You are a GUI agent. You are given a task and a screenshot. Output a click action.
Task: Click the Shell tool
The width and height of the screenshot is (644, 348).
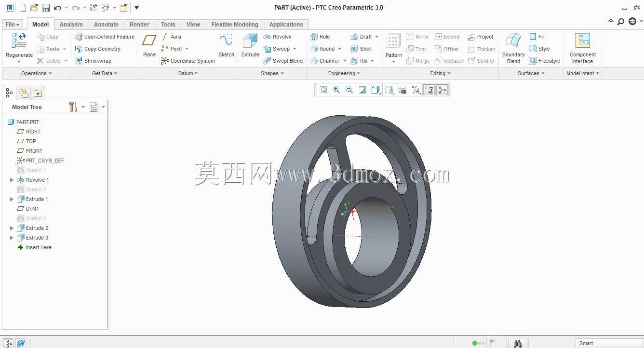coord(362,49)
